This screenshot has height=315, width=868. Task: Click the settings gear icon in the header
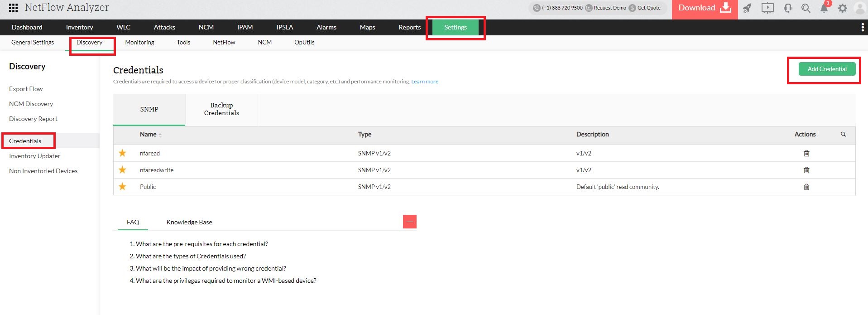point(843,8)
